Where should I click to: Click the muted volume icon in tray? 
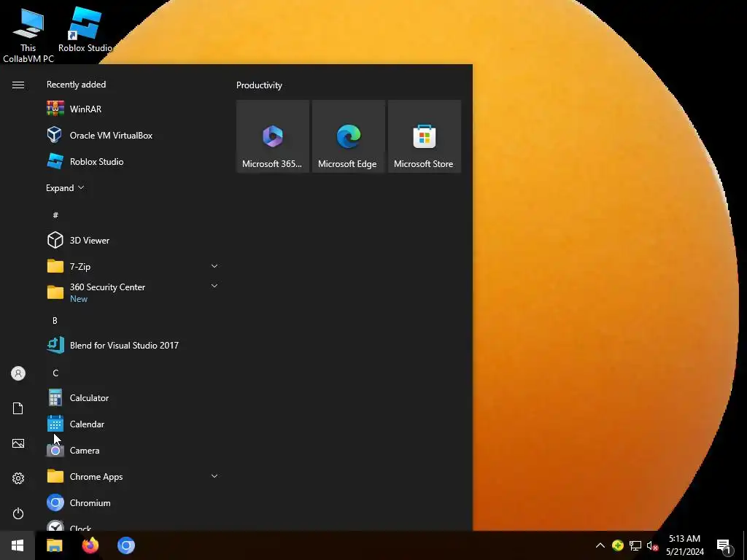coord(652,545)
